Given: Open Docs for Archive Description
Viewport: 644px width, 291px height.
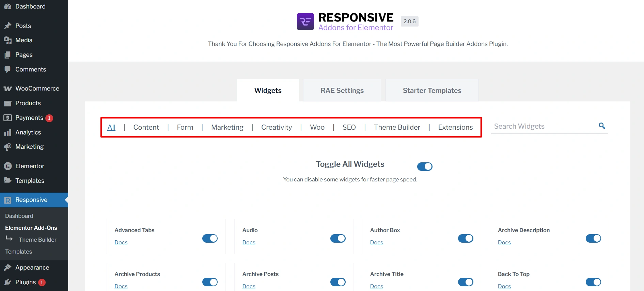Looking at the screenshot, I should [504, 242].
